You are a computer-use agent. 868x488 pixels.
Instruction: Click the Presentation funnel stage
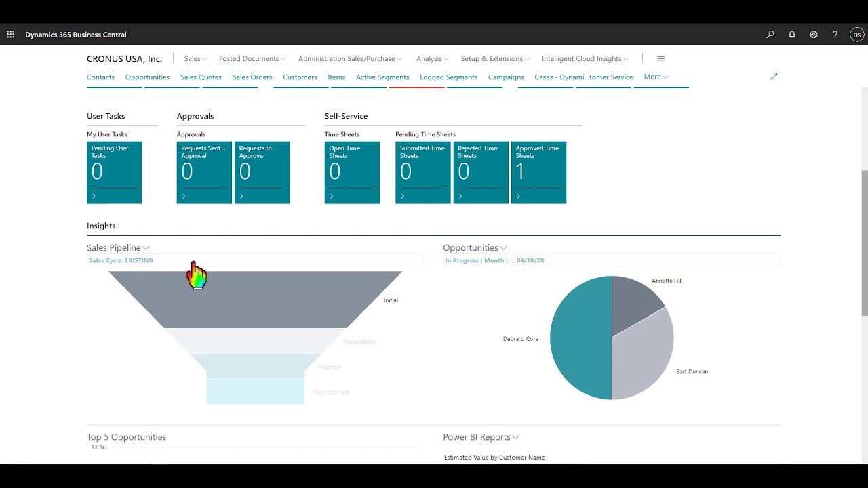(x=255, y=341)
